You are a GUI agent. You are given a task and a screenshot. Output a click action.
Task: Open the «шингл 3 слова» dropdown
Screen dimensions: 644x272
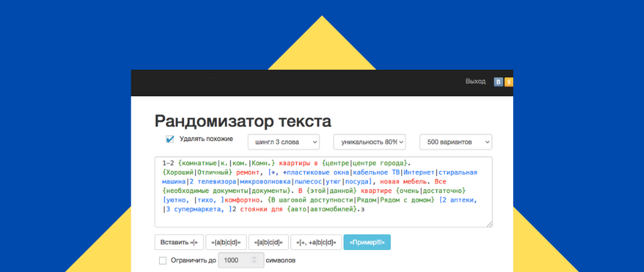(284, 142)
